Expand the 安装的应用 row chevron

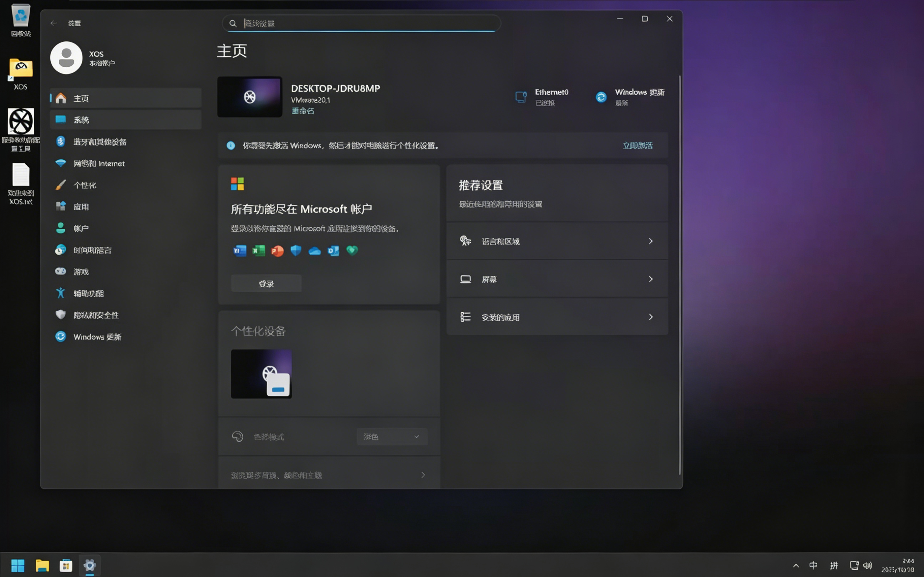[651, 317]
